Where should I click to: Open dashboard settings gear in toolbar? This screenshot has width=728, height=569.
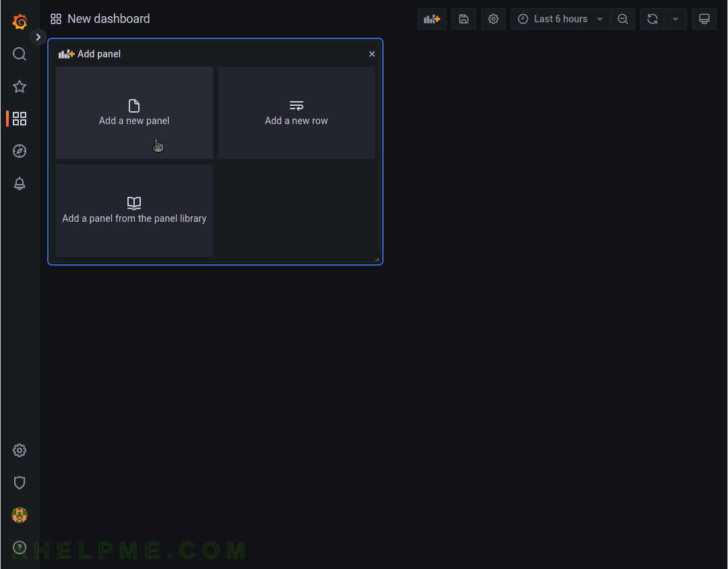coord(493,19)
